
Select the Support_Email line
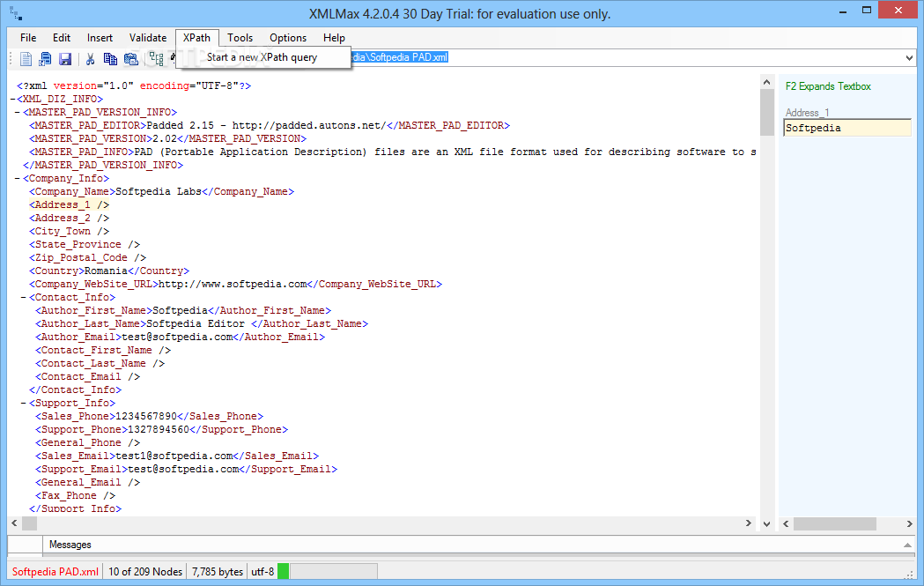click(x=186, y=470)
